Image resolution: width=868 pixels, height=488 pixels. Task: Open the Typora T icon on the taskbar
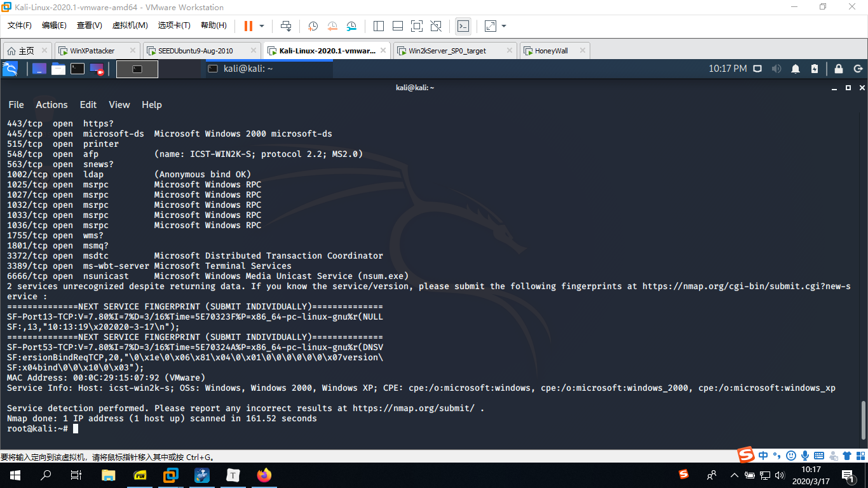233,475
